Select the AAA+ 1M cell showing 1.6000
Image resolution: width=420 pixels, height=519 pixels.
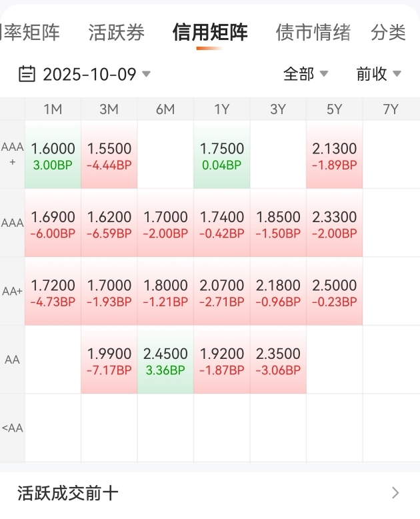pos(53,155)
